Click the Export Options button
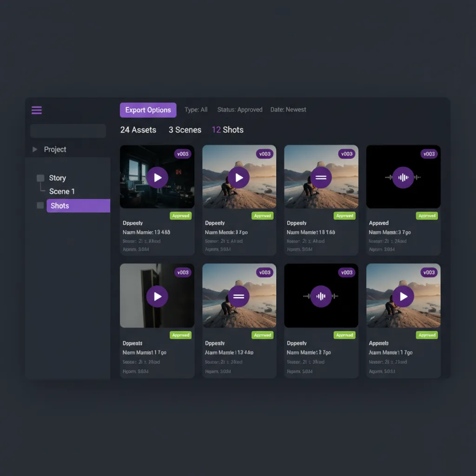This screenshot has height=476, width=476. coord(148,110)
